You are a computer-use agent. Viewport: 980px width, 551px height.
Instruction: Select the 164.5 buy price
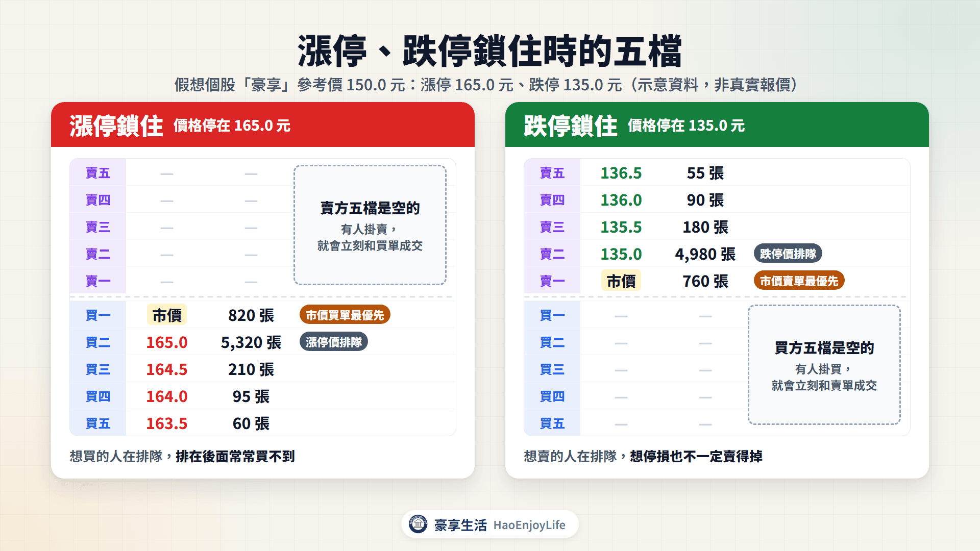(x=167, y=369)
